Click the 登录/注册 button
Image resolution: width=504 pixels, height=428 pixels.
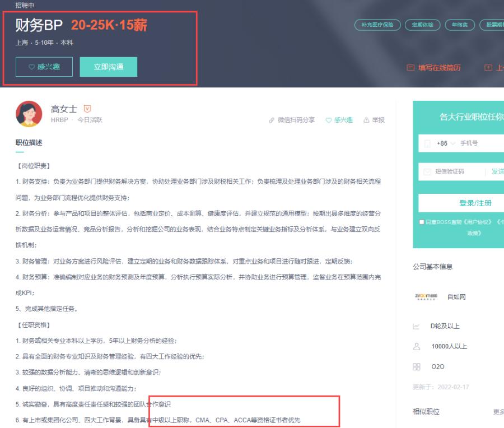[x=475, y=202]
